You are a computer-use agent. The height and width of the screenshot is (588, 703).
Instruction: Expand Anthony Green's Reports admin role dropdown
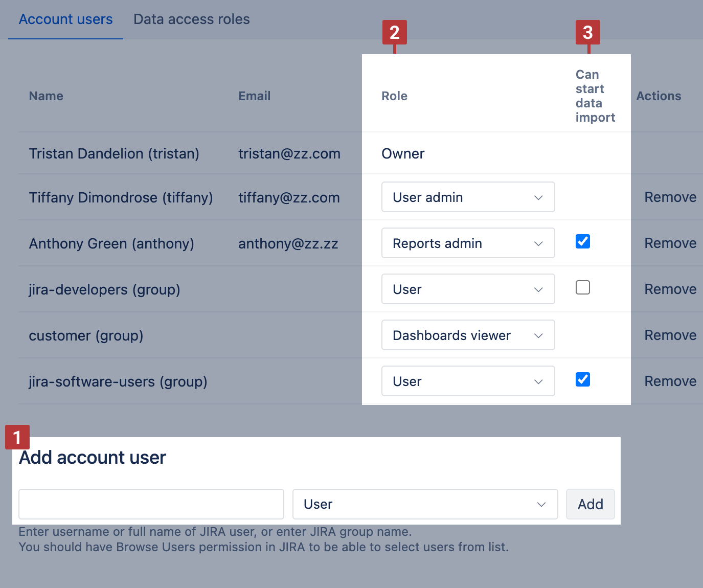pos(468,243)
